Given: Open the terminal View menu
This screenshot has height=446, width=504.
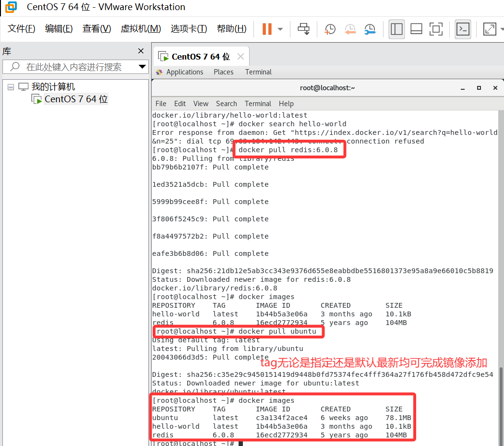Looking at the screenshot, I should click(201, 104).
